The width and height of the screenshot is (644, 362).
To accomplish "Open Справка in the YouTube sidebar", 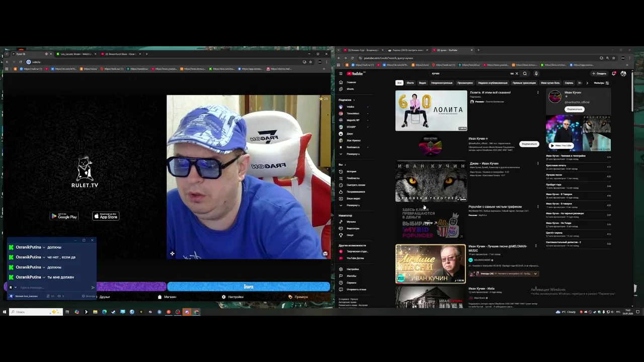I will coord(351,283).
